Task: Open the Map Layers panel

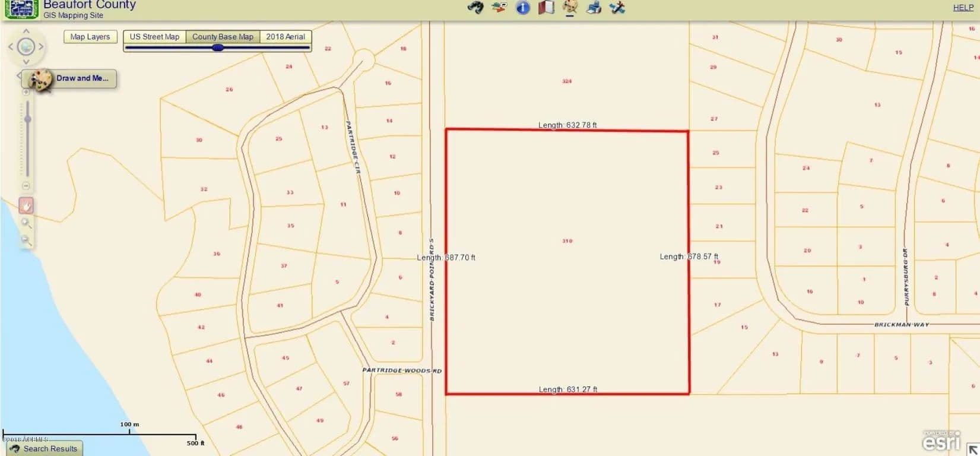Action: point(90,37)
